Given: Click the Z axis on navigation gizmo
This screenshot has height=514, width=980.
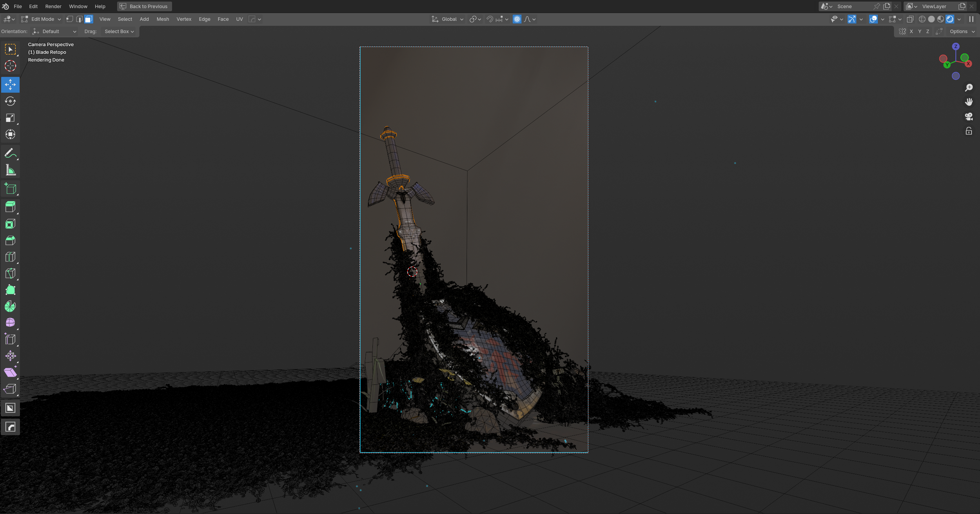Looking at the screenshot, I should (x=956, y=46).
